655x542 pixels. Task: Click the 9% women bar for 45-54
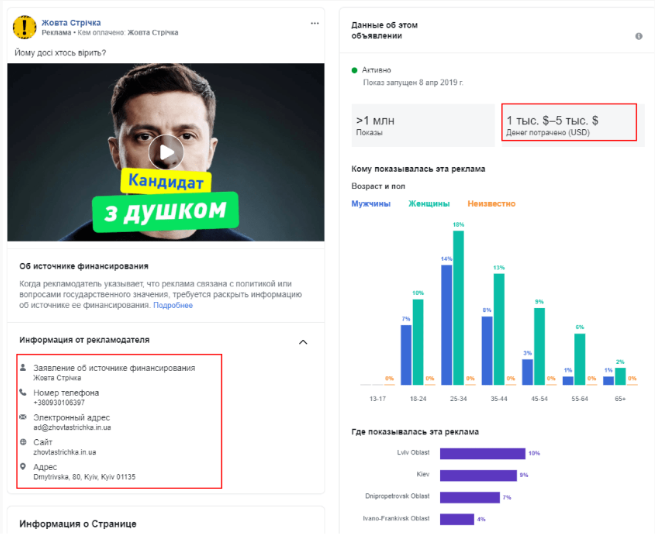click(x=539, y=346)
